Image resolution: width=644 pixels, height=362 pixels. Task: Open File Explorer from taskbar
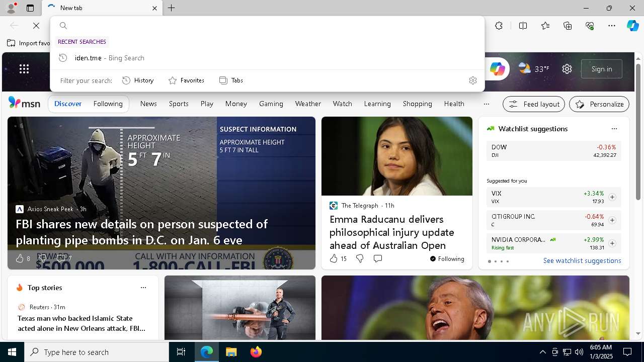pyautogui.click(x=231, y=352)
